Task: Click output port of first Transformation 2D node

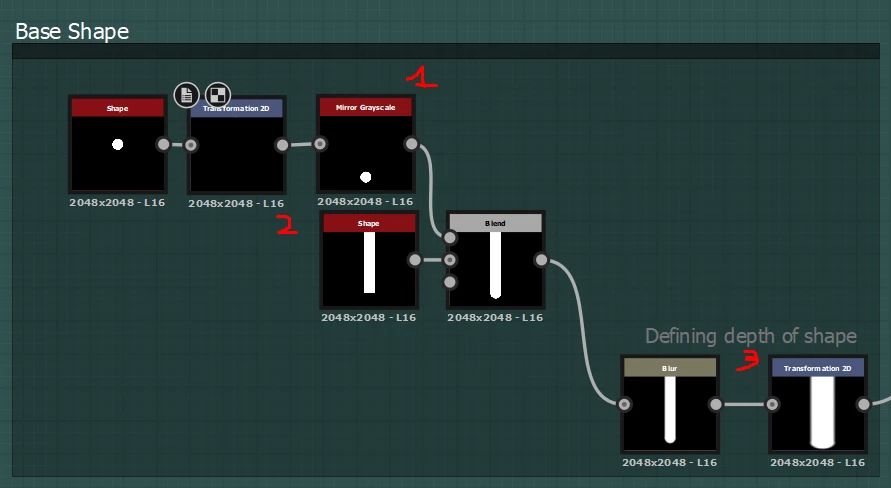Action: pos(282,145)
